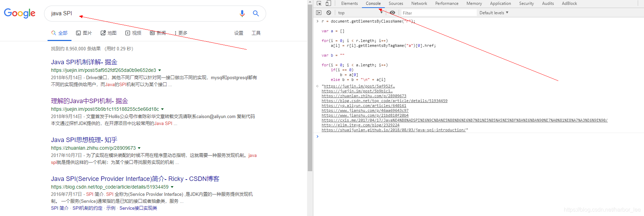Click console output link jianshu.com/p/21bd810f20b4
The height and width of the screenshot is (216, 644).
(x=365, y=115)
